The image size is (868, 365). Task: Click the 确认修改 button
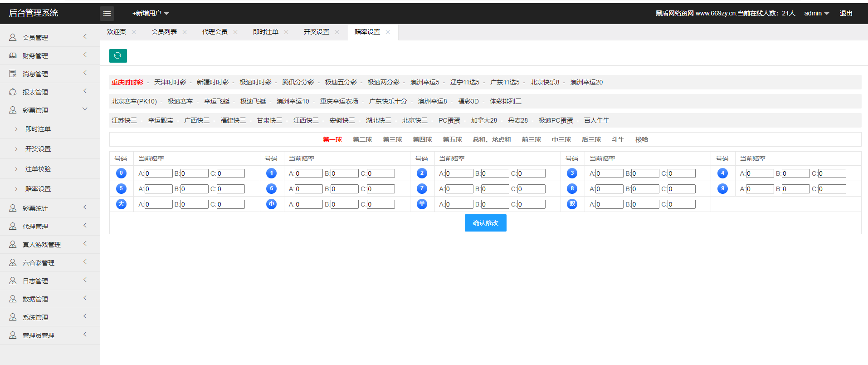[485, 223]
